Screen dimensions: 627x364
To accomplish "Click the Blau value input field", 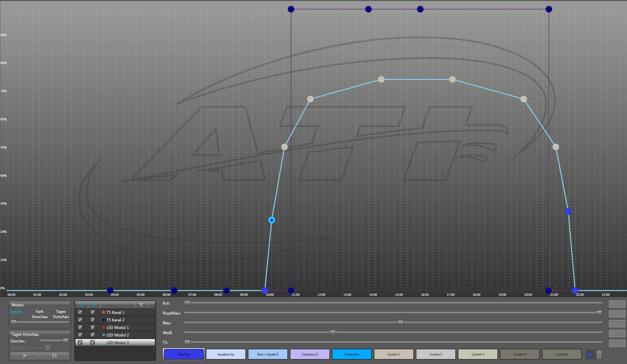I will click(x=617, y=324).
